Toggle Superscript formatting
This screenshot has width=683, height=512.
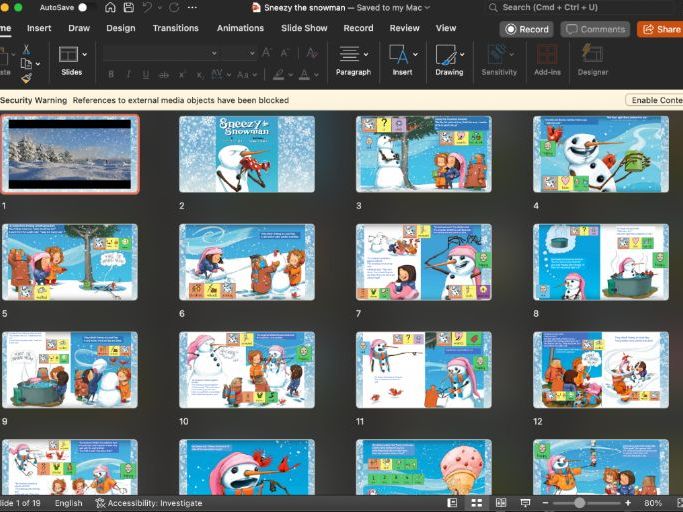click(182, 75)
